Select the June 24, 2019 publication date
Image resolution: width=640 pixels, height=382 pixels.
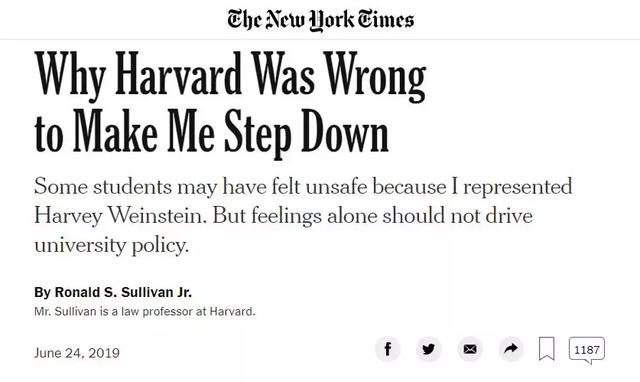(77, 353)
